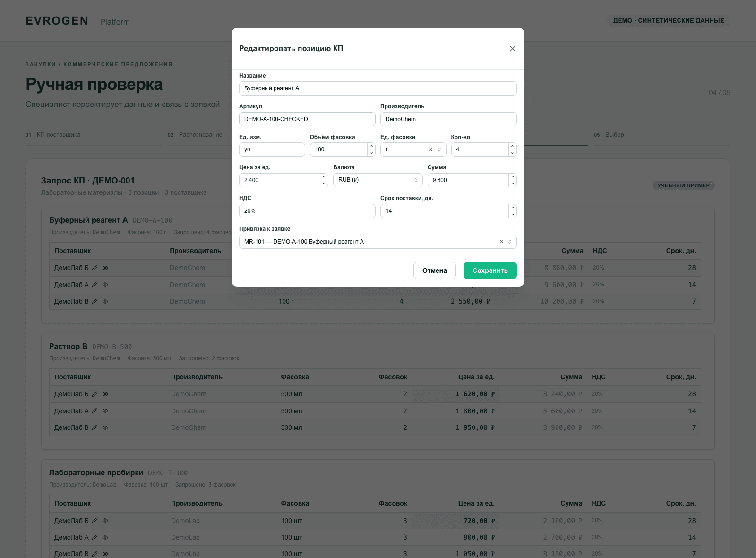Toggle eye for ДемоЛаб В in Буферный реагент A
756x558 pixels.
[x=105, y=301]
